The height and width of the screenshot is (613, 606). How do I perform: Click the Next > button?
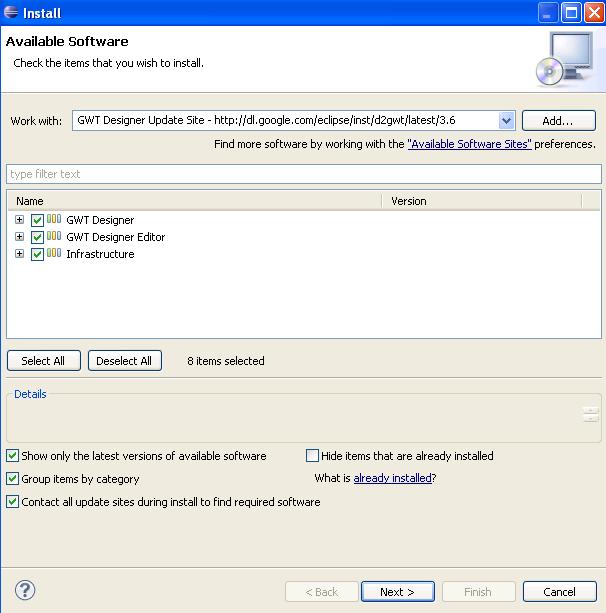click(x=398, y=591)
